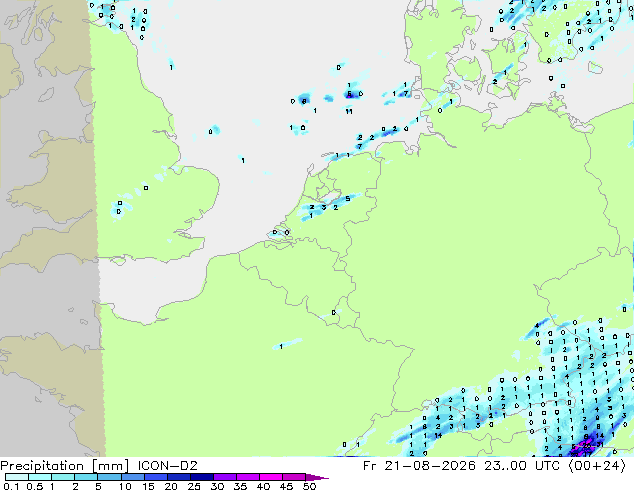
Task: Click the "11" precipitation value on the map
Action: tap(349, 111)
